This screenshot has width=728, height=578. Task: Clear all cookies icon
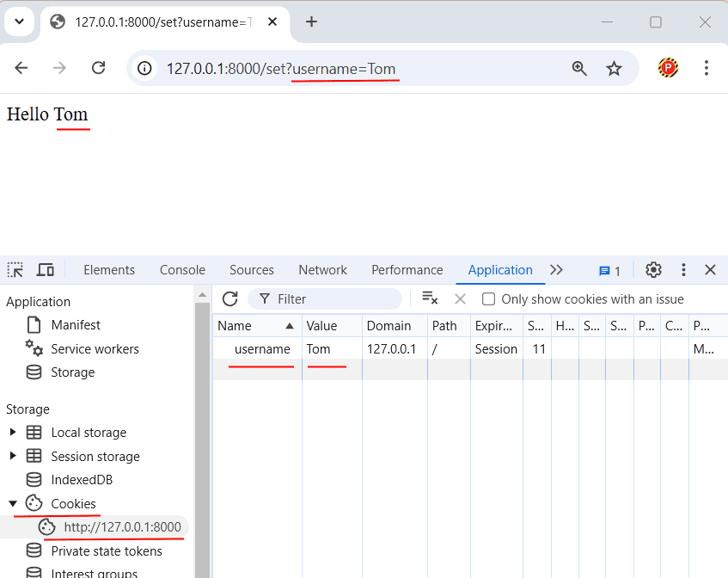coord(430,298)
